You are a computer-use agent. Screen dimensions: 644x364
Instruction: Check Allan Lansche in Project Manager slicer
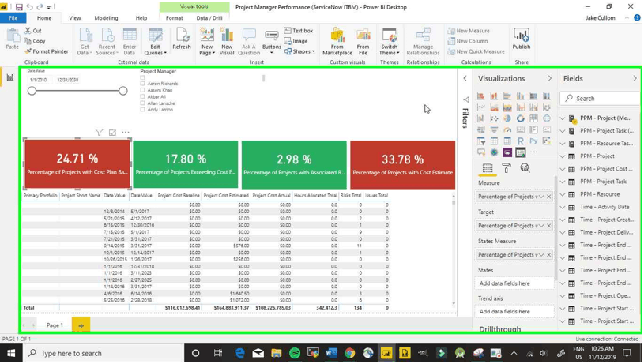tap(142, 103)
